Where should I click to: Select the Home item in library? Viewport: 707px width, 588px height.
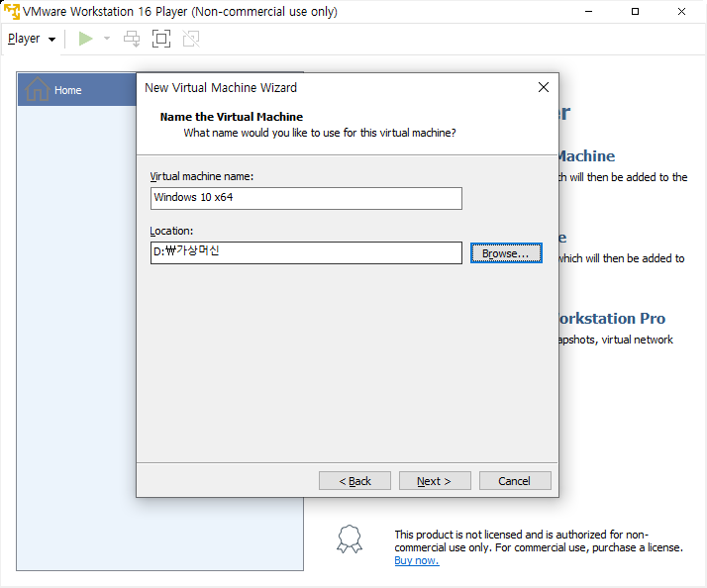[x=76, y=90]
